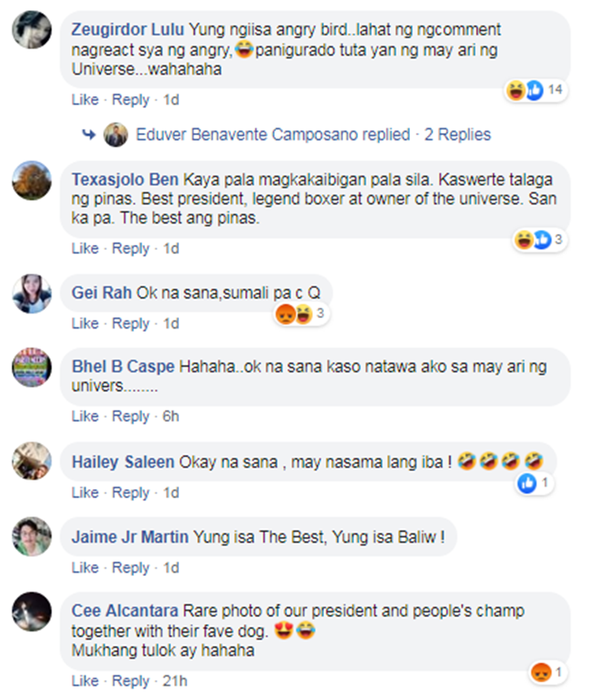597x700 pixels.
Task: Open reactions on Texasjolo Ben's comment
Action: tap(540, 240)
